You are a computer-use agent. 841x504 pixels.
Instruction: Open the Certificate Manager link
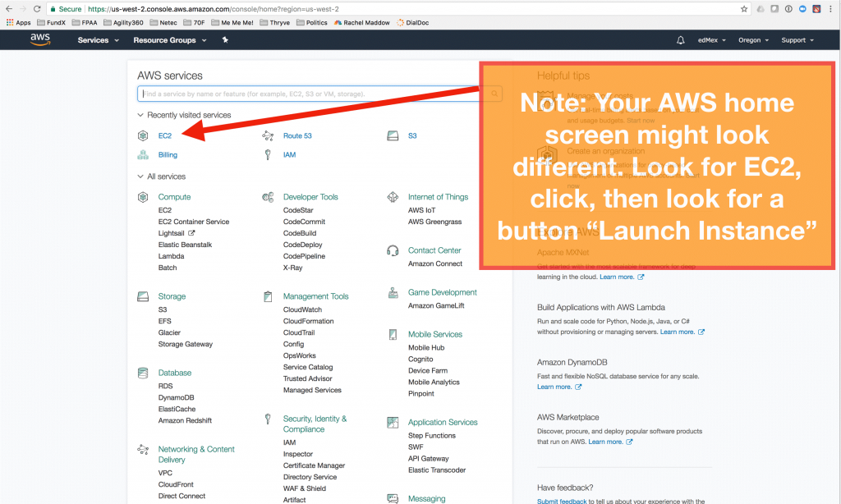coord(314,466)
